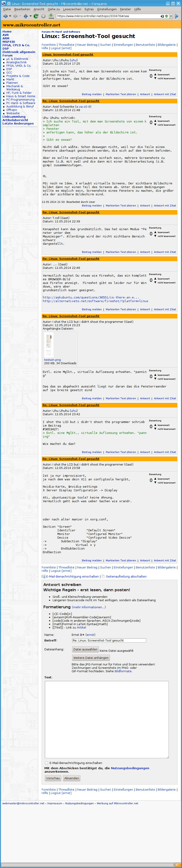The width and height of the screenshot is (182, 868).
Task: Click 'mehr Informationen...' next to Formatierung
Action: tap(89, 607)
